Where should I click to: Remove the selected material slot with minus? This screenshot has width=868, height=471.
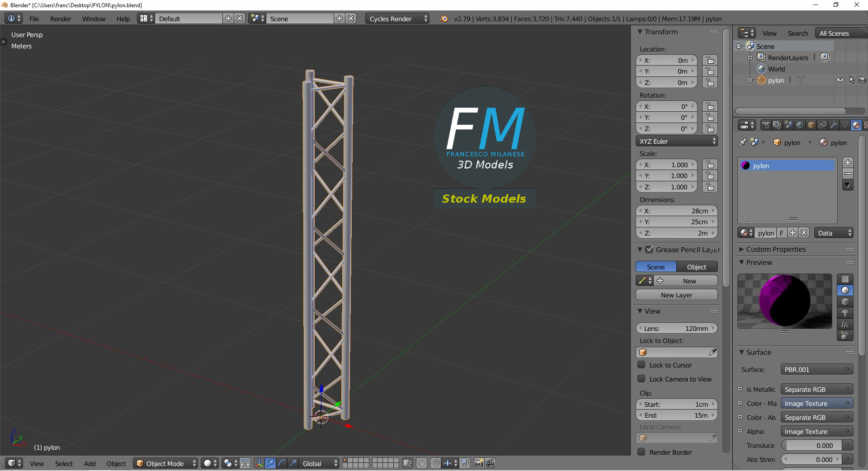848,174
